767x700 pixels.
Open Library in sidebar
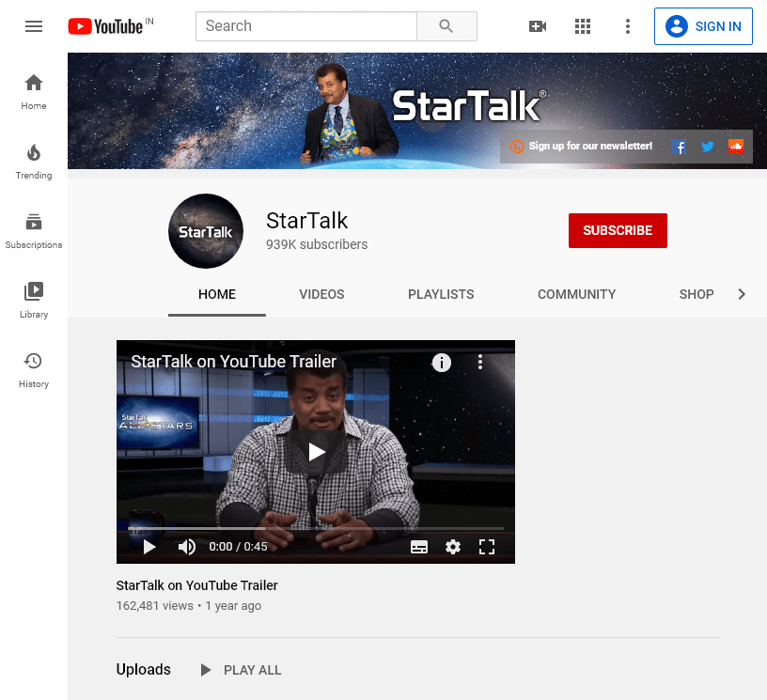coord(34,301)
